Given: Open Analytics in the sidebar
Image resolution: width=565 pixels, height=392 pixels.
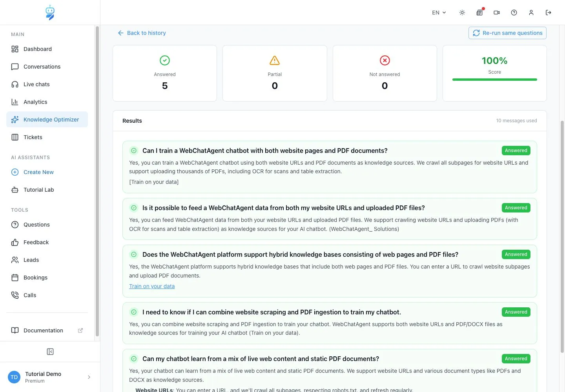Looking at the screenshot, I should pos(47,102).
